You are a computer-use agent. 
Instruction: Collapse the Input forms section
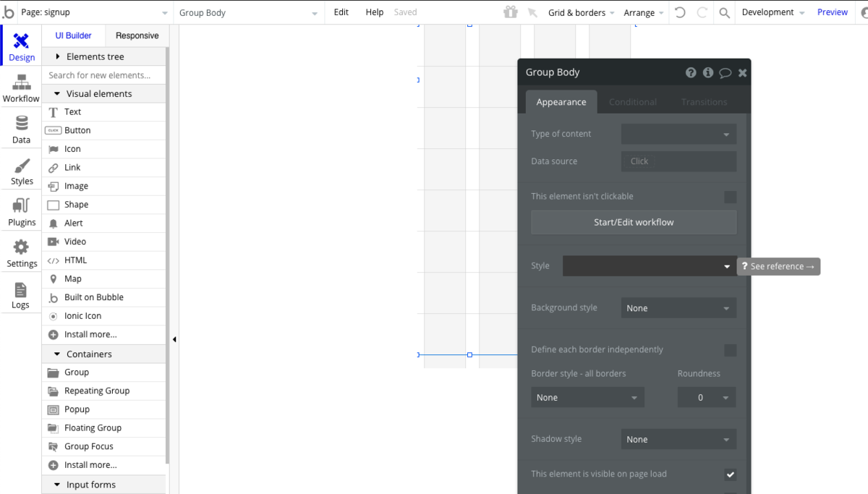[x=104, y=485]
